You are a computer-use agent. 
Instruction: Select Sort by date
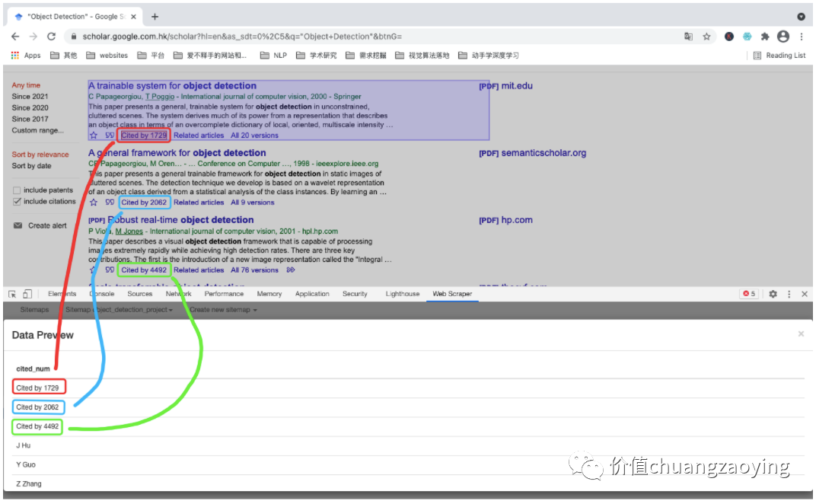click(x=31, y=166)
